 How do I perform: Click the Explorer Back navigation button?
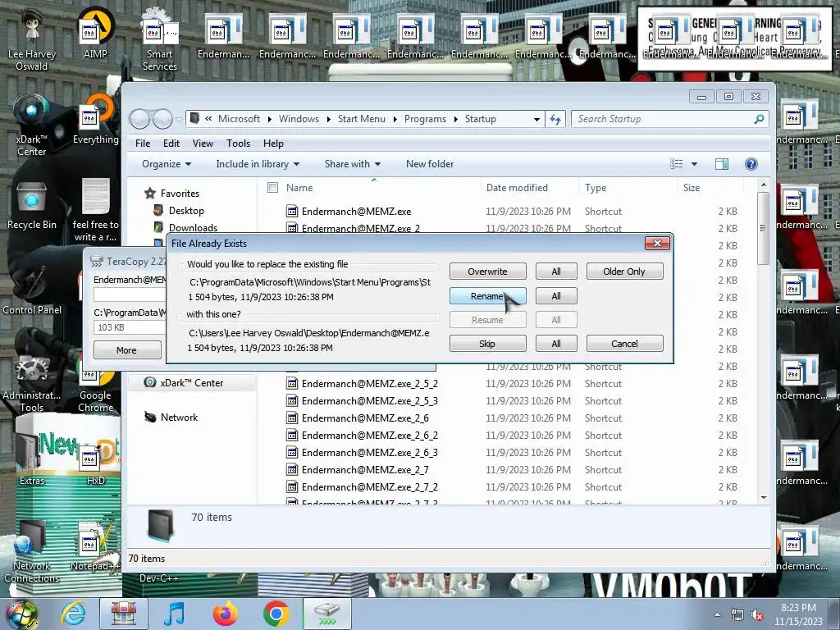point(139,119)
